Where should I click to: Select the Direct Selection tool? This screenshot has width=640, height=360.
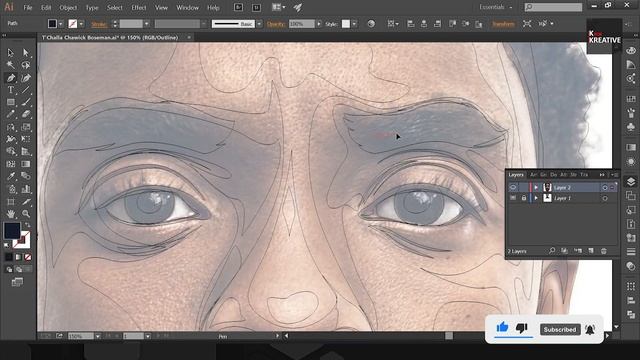[x=26, y=52]
